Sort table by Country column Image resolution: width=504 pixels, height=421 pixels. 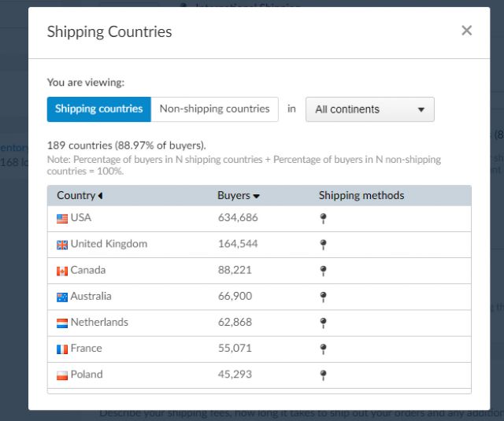pyautogui.click(x=80, y=195)
